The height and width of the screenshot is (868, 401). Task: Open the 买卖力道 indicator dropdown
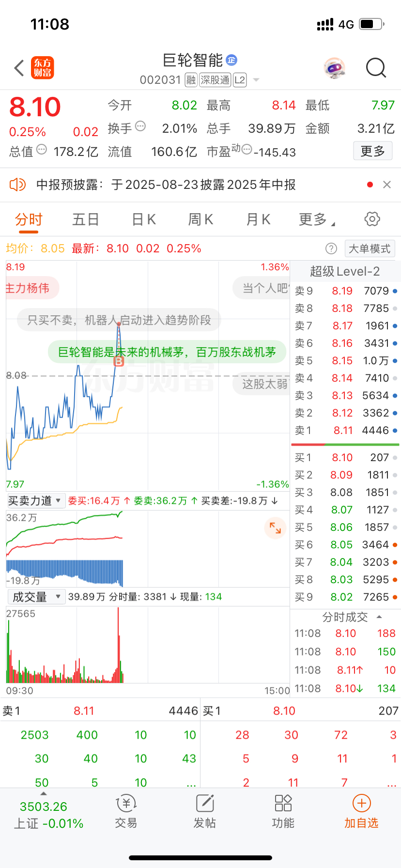(x=36, y=500)
